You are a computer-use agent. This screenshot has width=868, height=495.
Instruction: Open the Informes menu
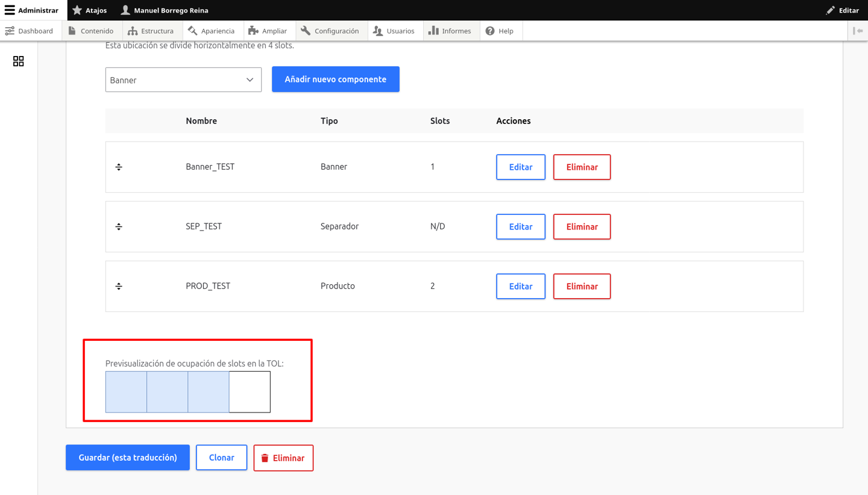pos(450,31)
